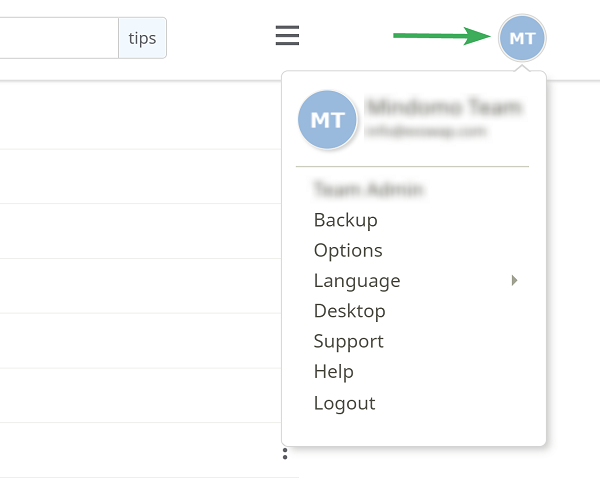This screenshot has height=479, width=600.
Task: Select the blurred Team Admin entry
Action: click(368, 189)
